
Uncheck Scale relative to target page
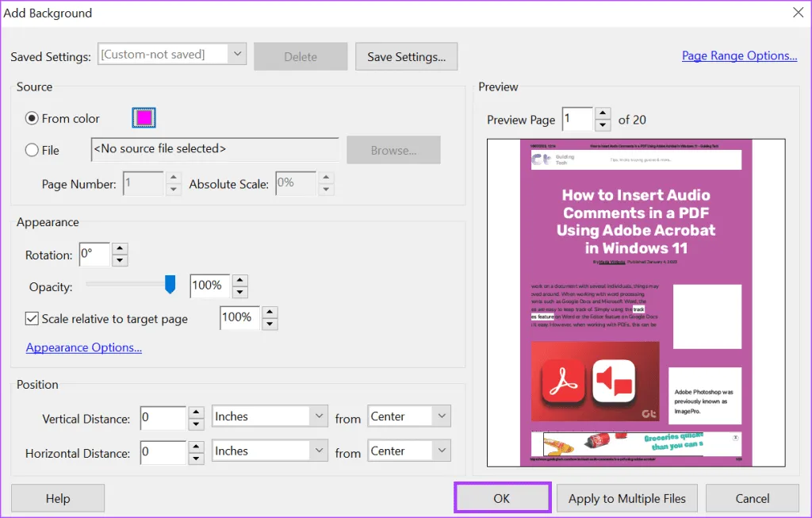[32, 318]
